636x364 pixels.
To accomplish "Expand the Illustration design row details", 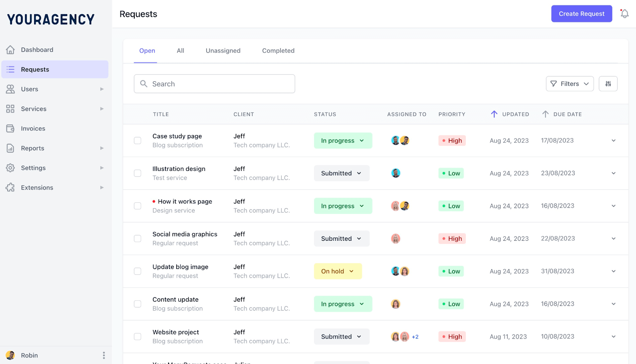I will (x=613, y=173).
